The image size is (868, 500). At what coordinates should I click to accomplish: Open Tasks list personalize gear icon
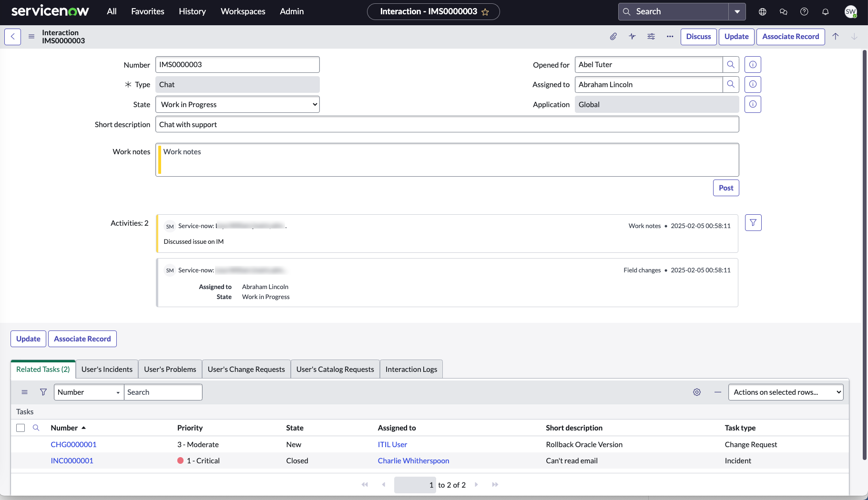pyautogui.click(x=697, y=392)
